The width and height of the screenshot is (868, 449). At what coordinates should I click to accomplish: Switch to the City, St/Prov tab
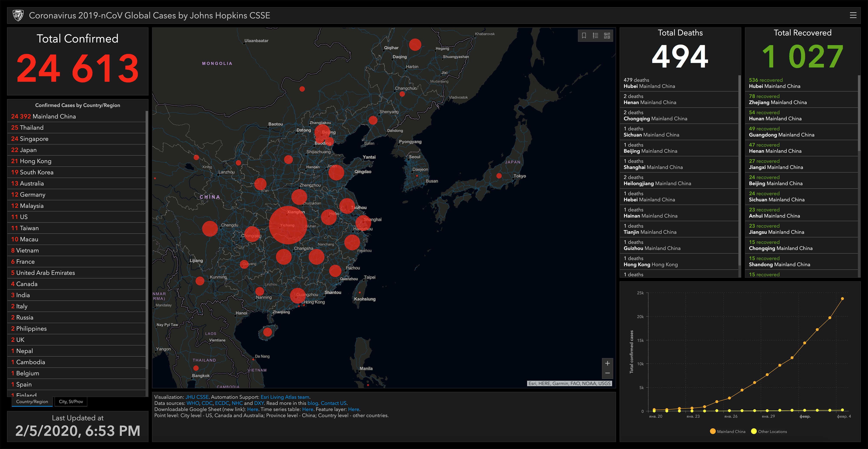(x=71, y=401)
